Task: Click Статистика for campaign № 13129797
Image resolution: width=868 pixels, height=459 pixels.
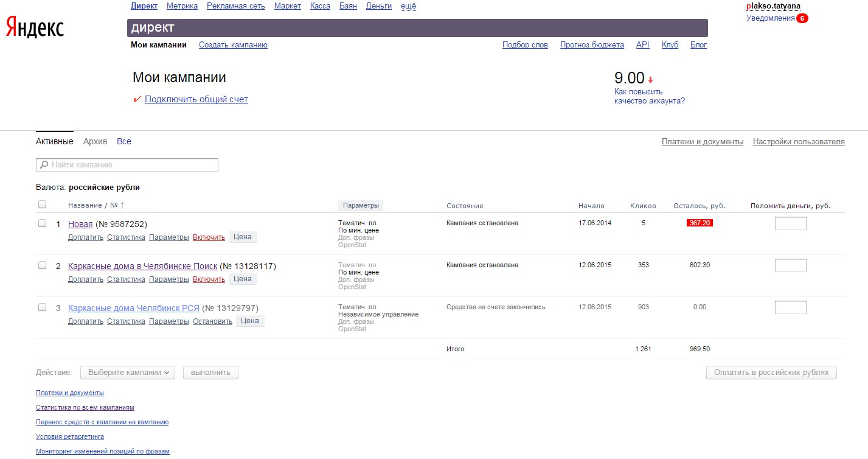Action: coord(126,321)
